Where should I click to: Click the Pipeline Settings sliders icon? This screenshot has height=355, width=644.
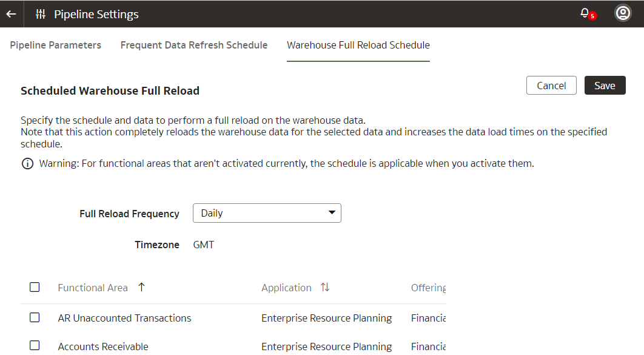click(x=41, y=14)
